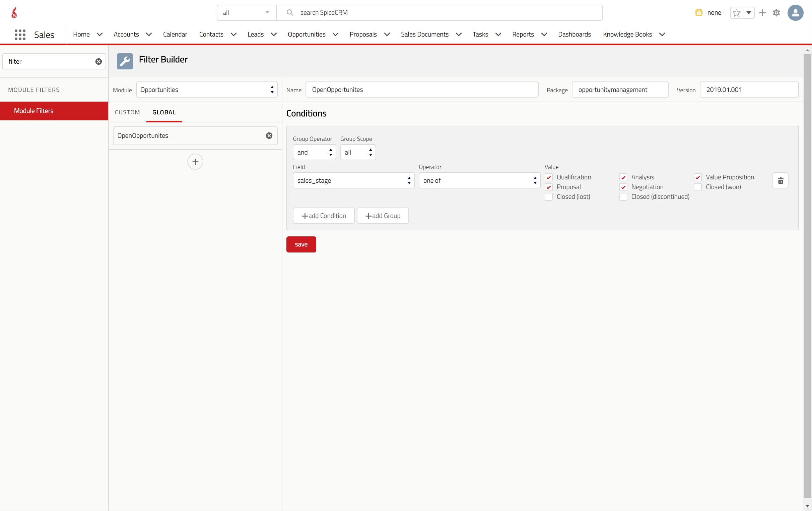Add new filter with plus circle
Image resolution: width=812 pixels, height=511 pixels.
point(195,162)
